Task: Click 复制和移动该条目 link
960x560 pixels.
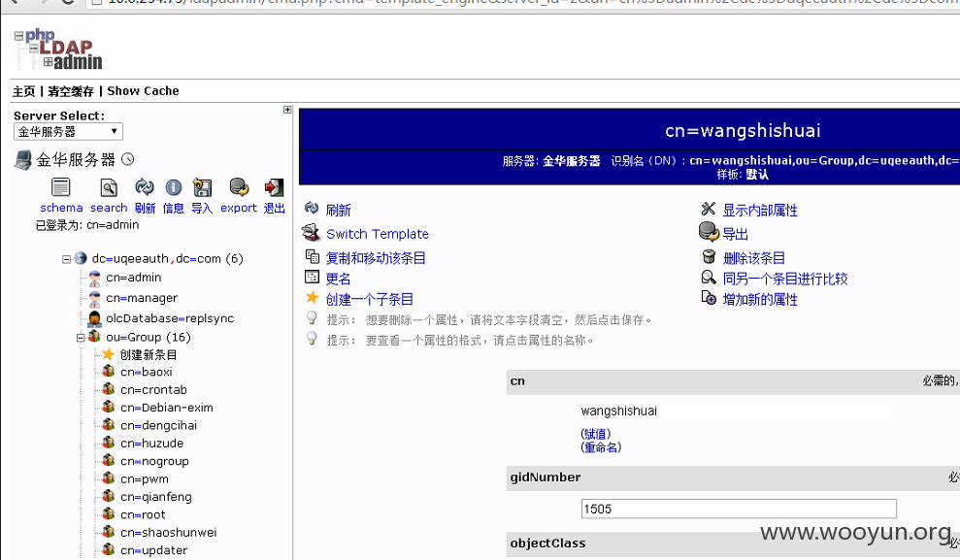Action: pyautogui.click(x=376, y=258)
